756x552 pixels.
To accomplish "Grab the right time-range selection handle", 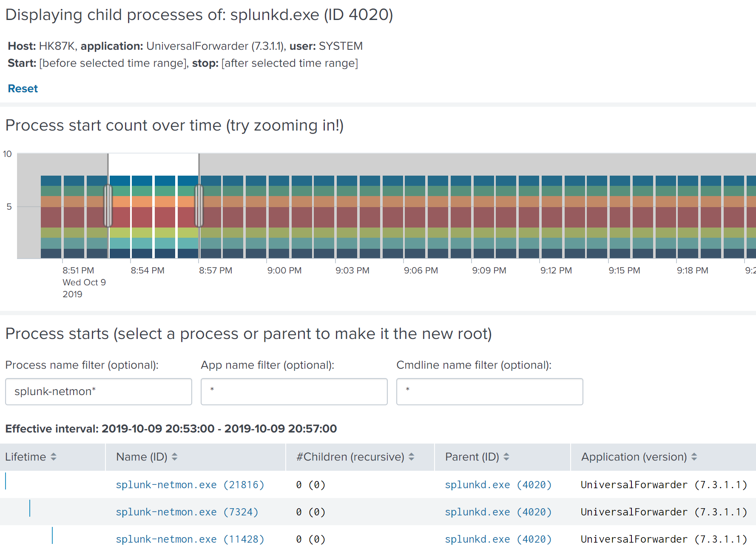I will (x=199, y=206).
